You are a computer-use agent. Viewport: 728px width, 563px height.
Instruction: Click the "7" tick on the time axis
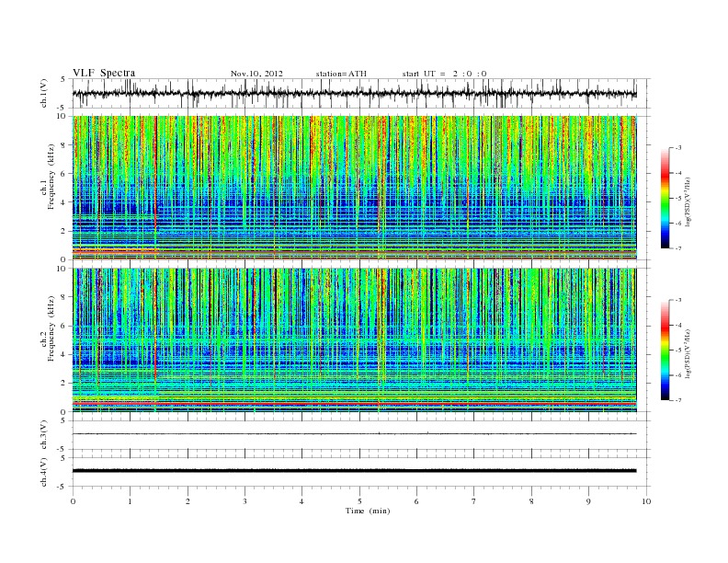click(474, 501)
